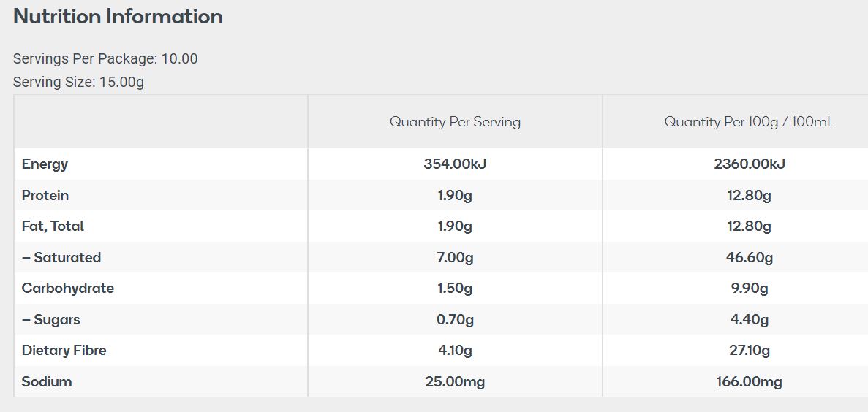Click the Protein row label

click(45, 196)
